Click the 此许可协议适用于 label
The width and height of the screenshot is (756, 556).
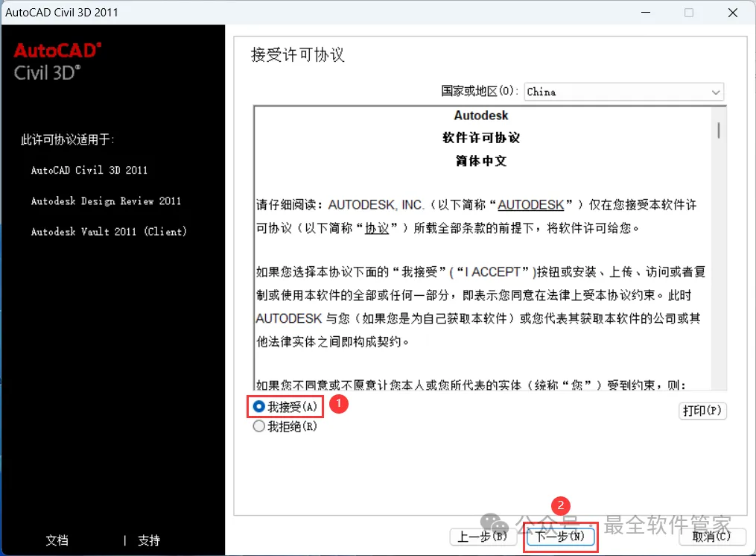68,140
